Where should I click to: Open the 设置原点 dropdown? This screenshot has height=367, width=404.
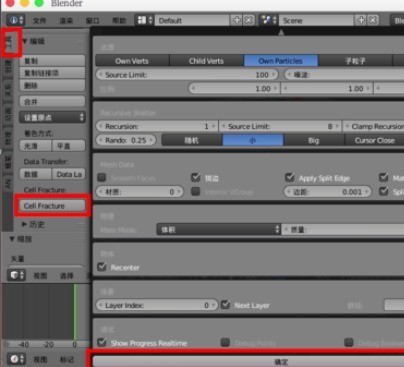pyautogui.click(x=52, y=117)
